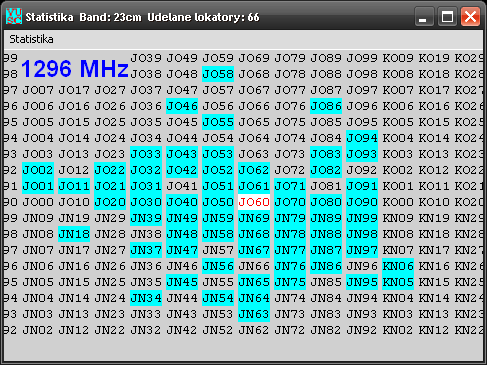
Task: Maximize the Statistika window
Action: click(447, 16)
